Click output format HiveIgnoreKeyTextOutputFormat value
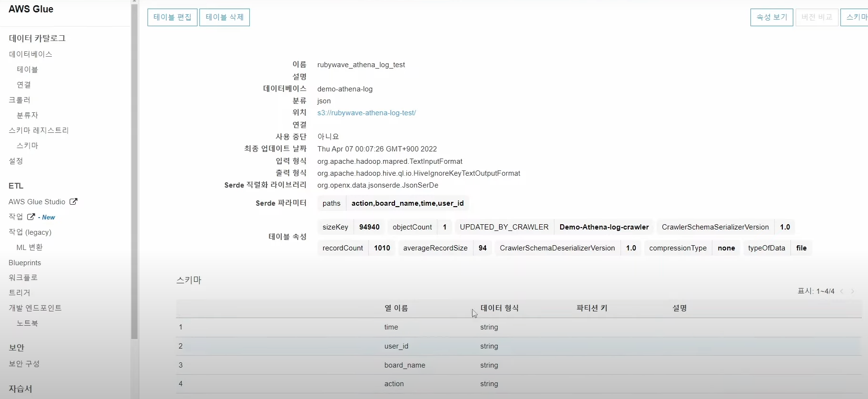 (419, 173)
